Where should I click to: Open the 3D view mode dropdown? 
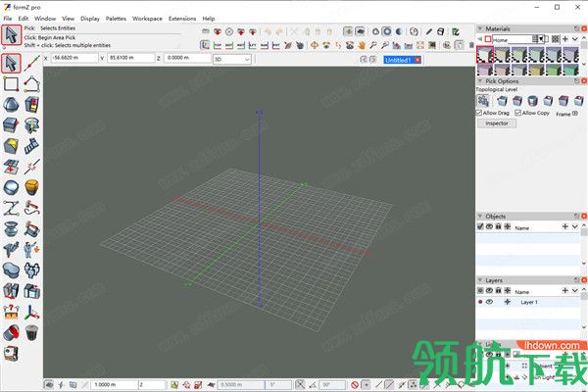pos(231,59)
